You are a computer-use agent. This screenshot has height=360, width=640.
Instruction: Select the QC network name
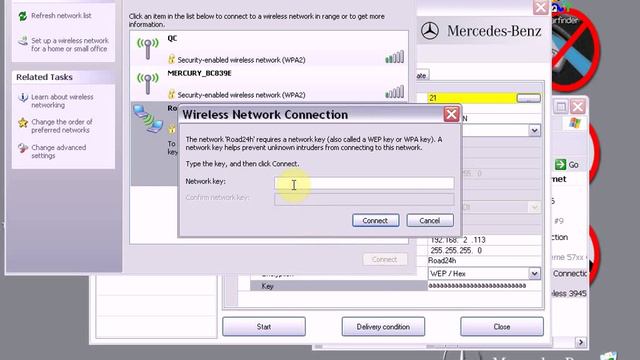pos(172,38)
